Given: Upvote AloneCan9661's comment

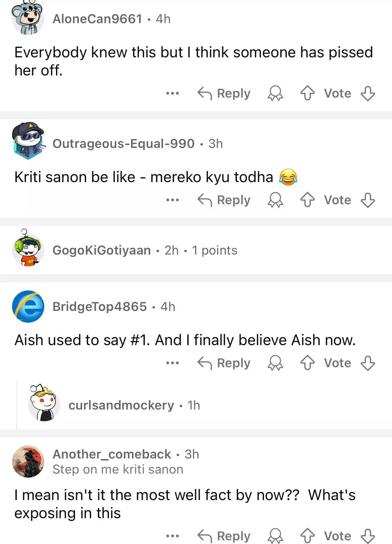Looking at the screenshot, I should (307, 93).
